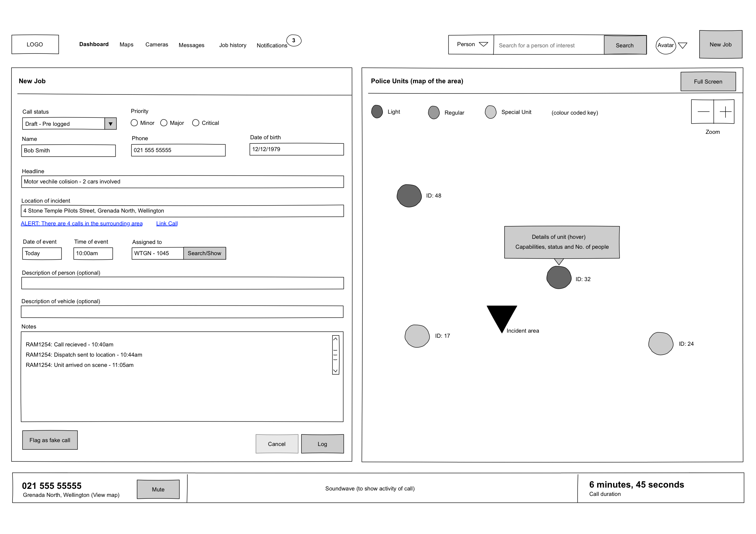Select Minor priority radio button
The width and height of the screenshot is (756, 534).
[134, 123]
